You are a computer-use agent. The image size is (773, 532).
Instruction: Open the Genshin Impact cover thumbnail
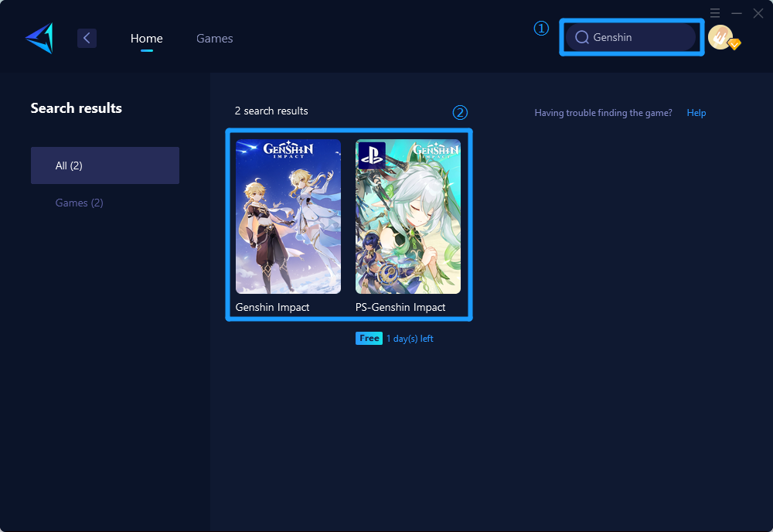click(288, 217)
